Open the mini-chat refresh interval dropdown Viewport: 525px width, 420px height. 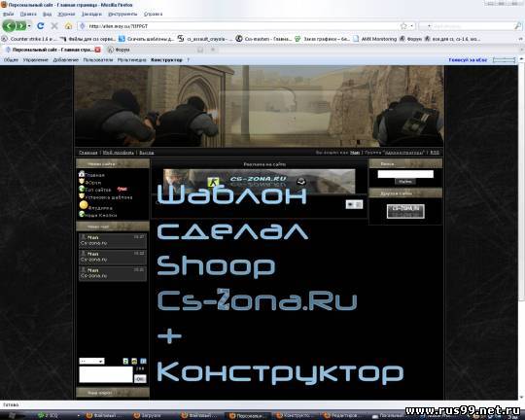coord(91,361)
